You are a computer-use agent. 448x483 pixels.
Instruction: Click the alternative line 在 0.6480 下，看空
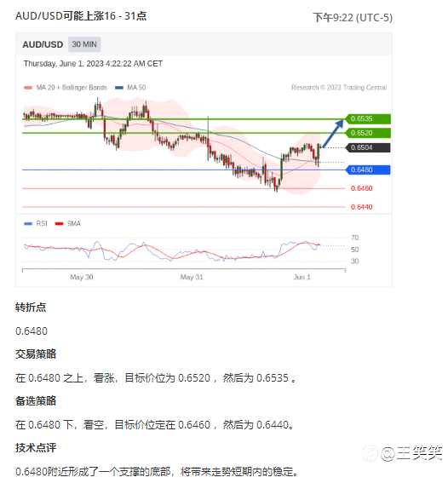[x=155, y=425]
